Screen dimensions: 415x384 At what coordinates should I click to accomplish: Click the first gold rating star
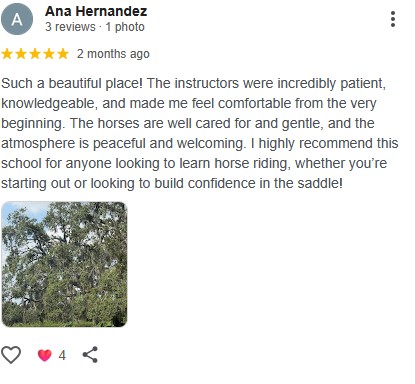click(x=7, y=54)
